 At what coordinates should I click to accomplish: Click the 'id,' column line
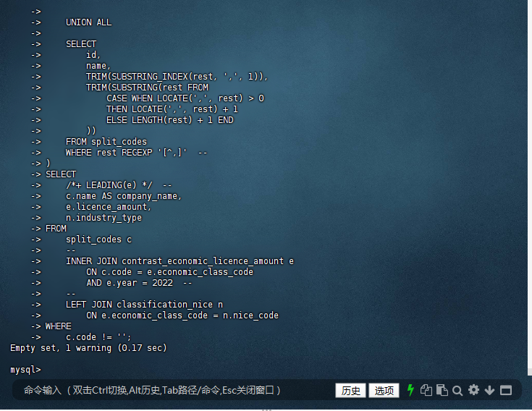tap(93, 55)
